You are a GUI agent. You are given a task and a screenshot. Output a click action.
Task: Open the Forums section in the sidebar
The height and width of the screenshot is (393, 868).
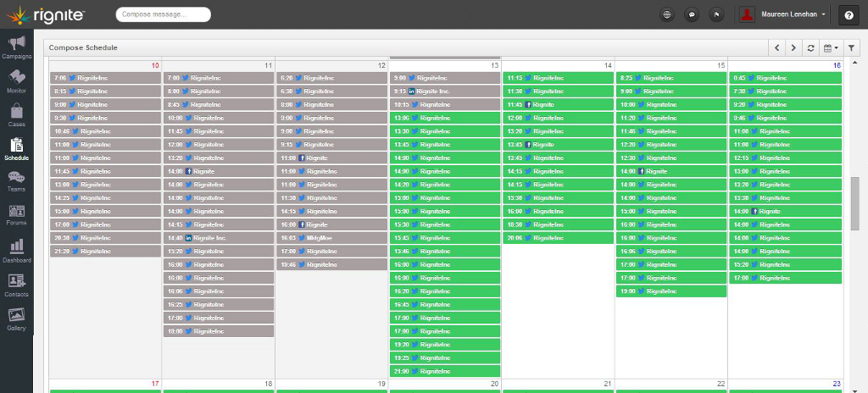click(17, 215)
